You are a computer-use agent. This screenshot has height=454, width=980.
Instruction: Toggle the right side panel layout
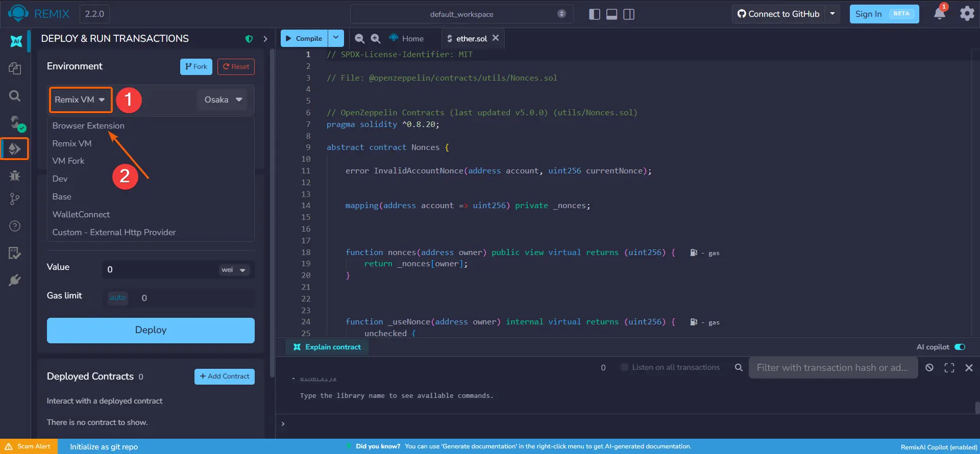[629, 14]
